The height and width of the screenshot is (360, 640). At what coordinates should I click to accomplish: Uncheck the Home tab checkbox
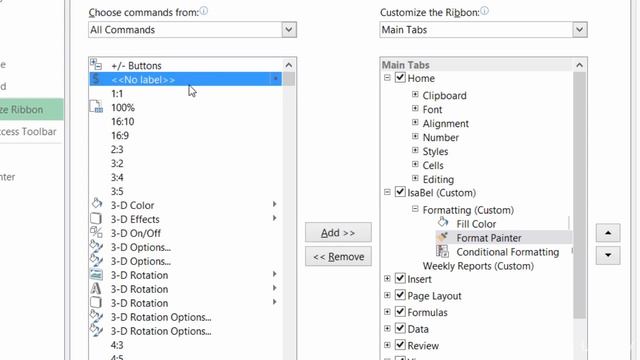coord(400,78)
